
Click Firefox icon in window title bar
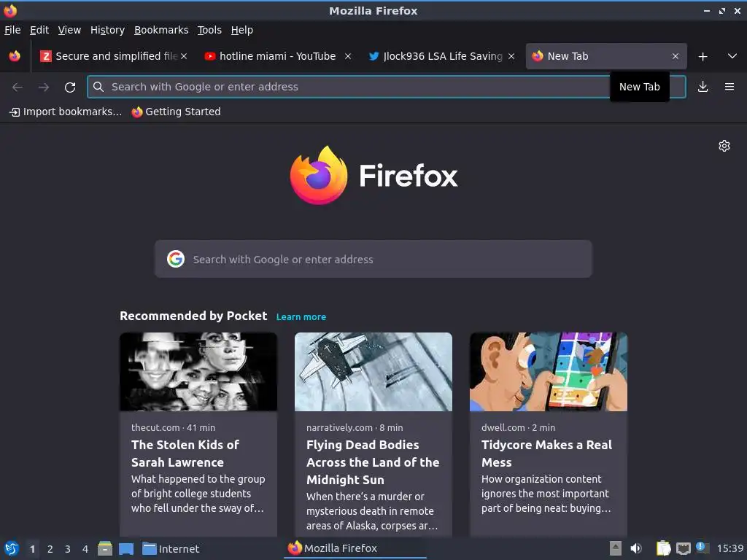(10, 10)
